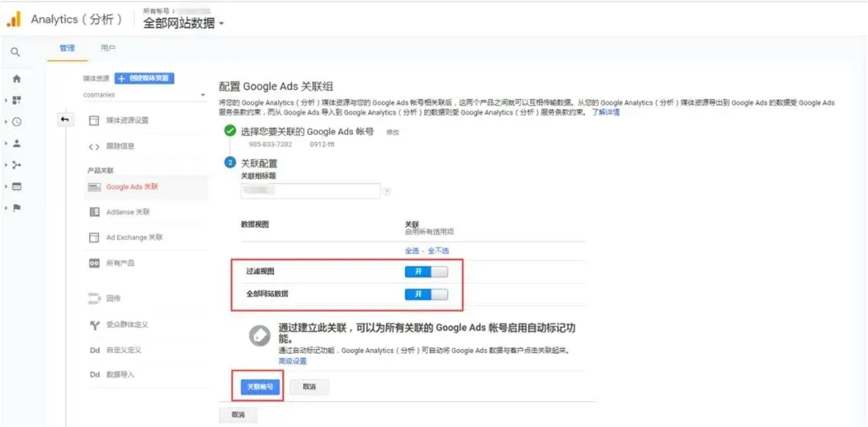Click the Ad Exchange 关联 icon
868x427 pixels.
pos(94,237)
